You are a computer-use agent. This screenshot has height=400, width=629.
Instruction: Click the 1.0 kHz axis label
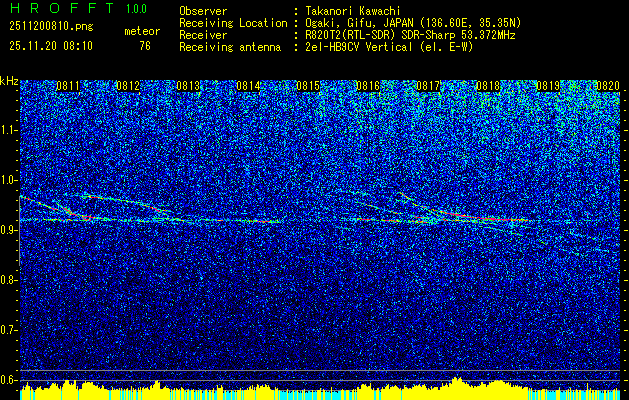8,180
